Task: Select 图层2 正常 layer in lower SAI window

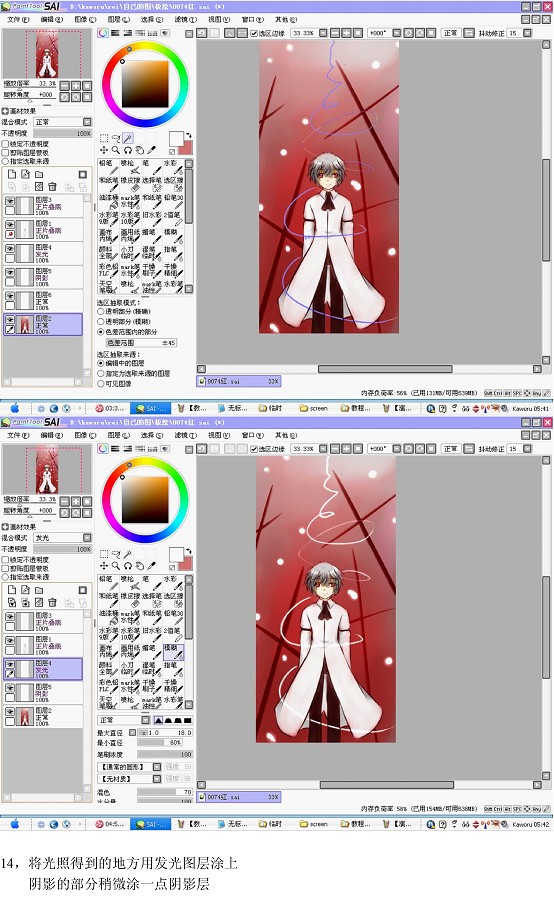Action: point(44,717)
